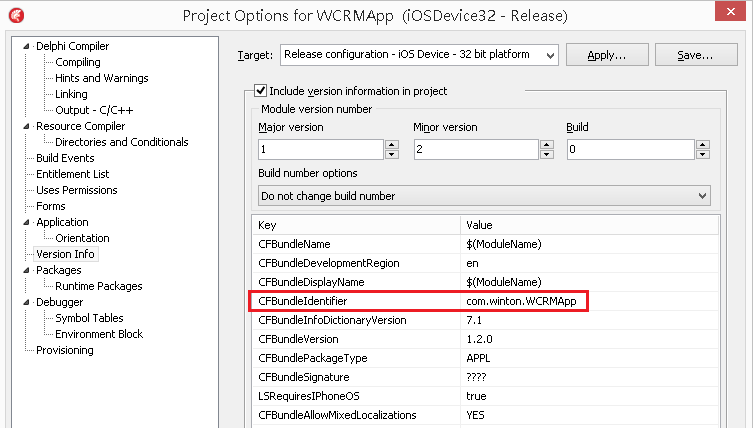
Task: Open the Build number options dropdown
Action: pyautogui.click(x=484, y=196)
